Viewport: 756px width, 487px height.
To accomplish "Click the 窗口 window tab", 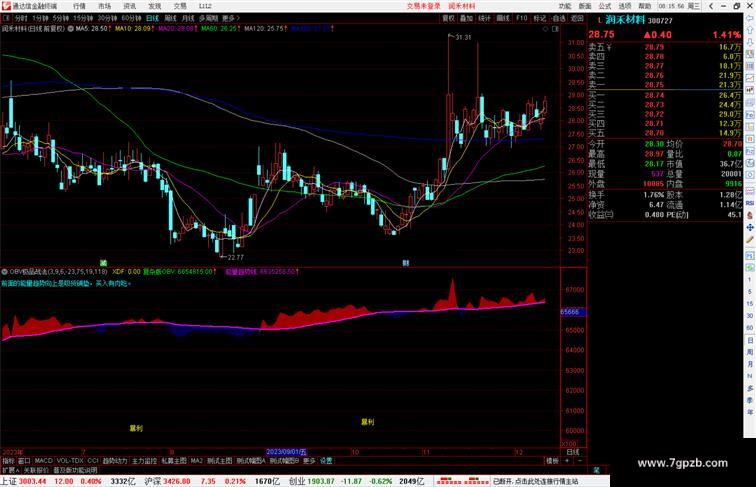I will click(x=24, y=460).
